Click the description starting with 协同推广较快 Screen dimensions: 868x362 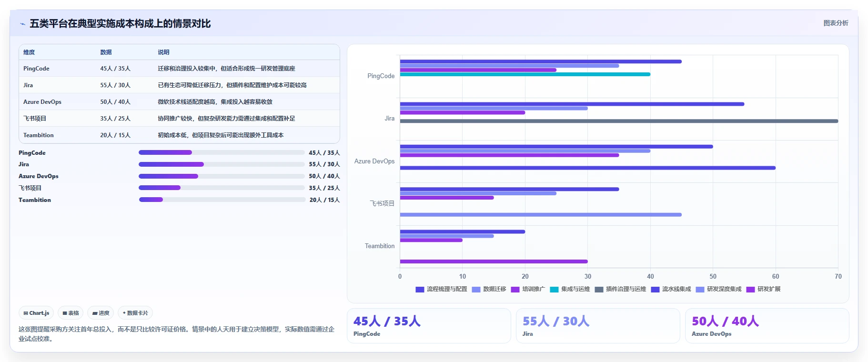click(x=226, y=119)
